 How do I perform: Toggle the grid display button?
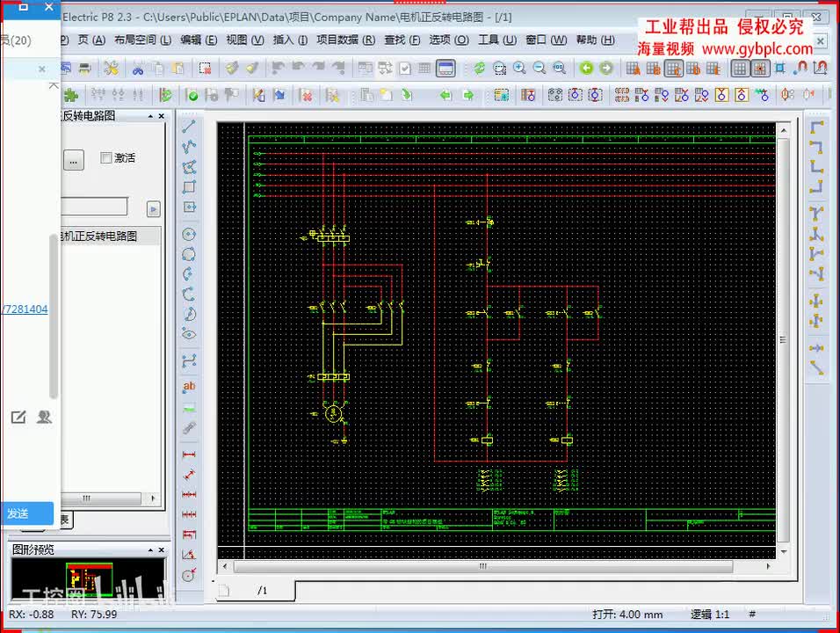click(740, 68)
